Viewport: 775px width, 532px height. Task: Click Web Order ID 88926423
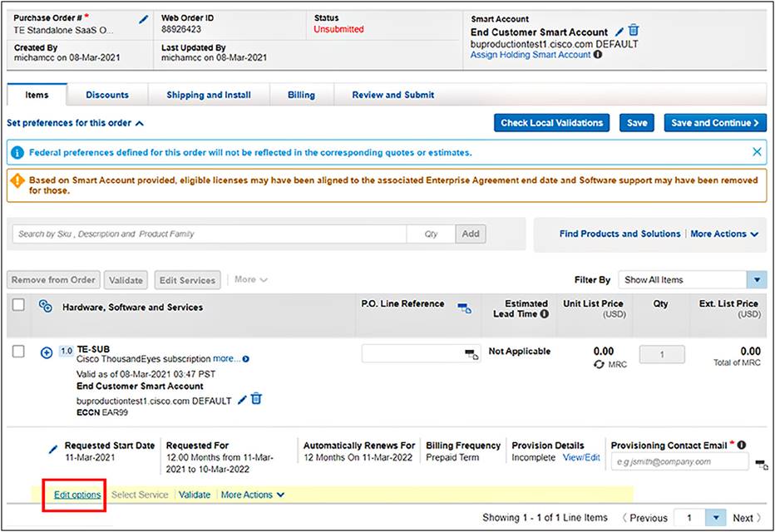click(x=181, y=29)
